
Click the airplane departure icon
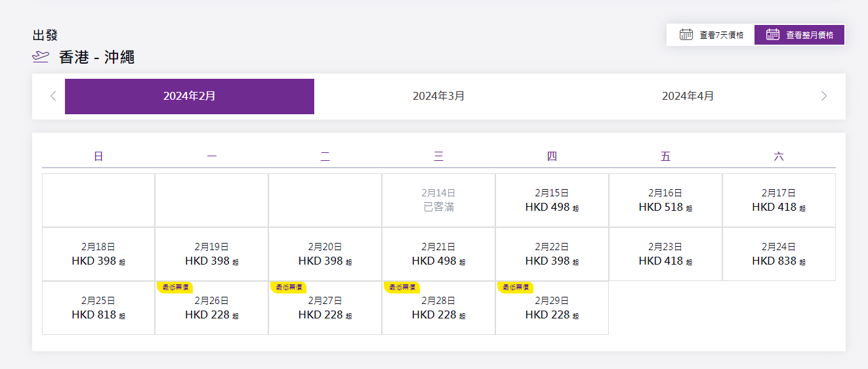coord(41,57)
